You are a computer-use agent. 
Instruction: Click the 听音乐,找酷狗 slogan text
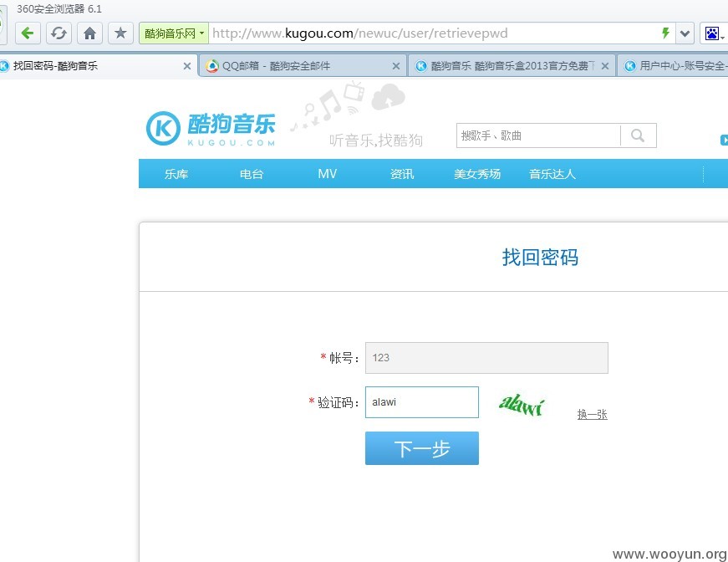click(x=376, y=140)
